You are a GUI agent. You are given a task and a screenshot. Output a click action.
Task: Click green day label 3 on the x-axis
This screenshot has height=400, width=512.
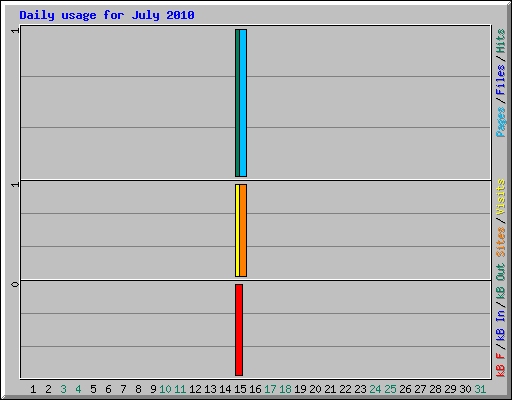click(63, 389)
